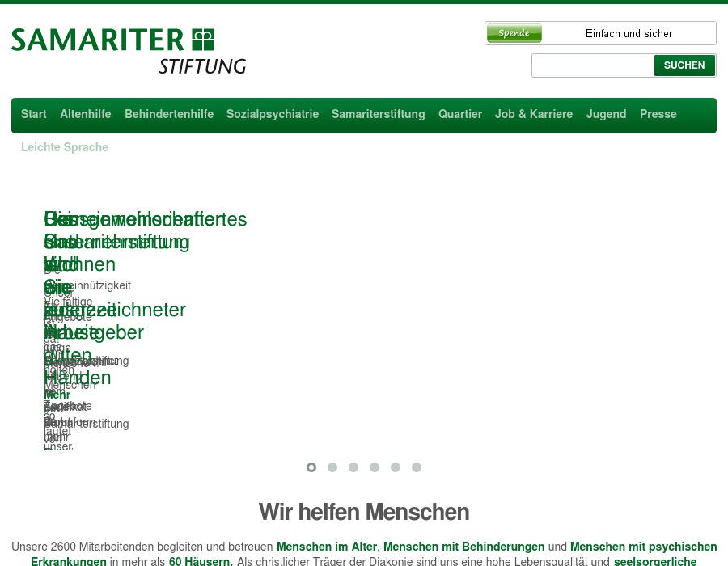Viewport: 728px width, 566px height.
Task: Open the Menschen mit Behinderungen link
Action: 463,547
